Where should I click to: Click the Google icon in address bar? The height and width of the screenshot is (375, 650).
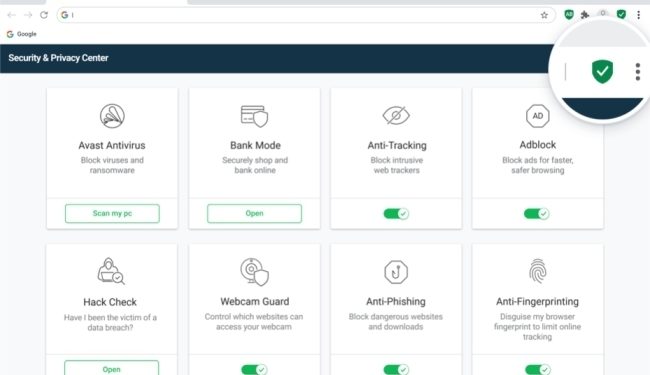pos(64,15)
